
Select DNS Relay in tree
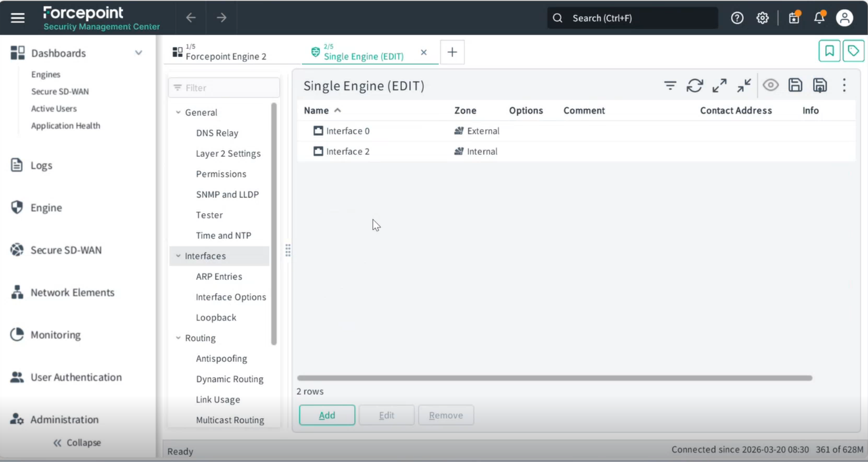[217, 133]
